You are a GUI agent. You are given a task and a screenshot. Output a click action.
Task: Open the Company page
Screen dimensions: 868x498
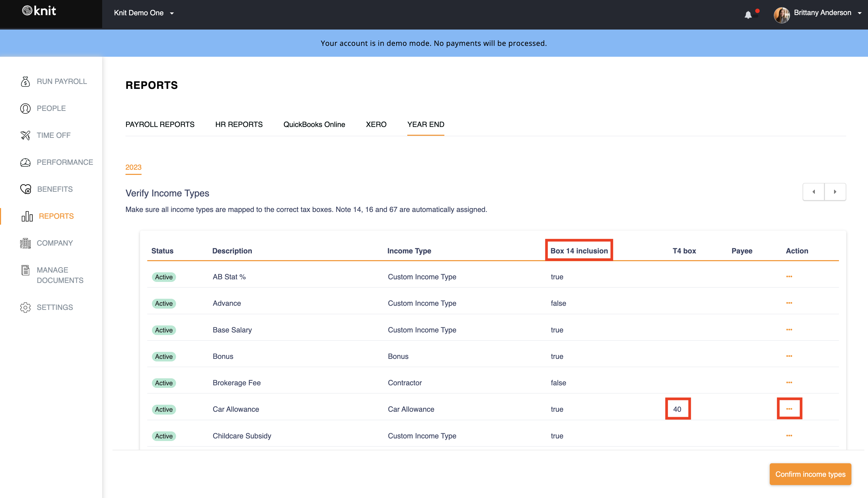tap(55, 243)
